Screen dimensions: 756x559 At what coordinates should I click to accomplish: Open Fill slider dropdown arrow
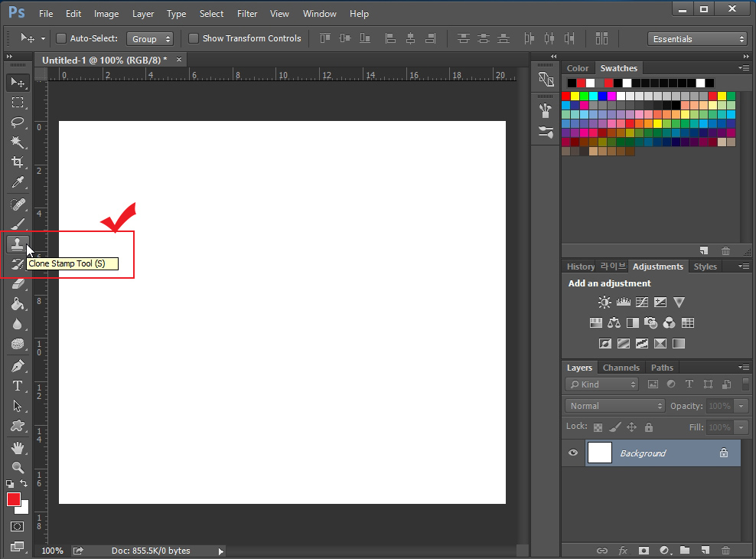[741, 427]
